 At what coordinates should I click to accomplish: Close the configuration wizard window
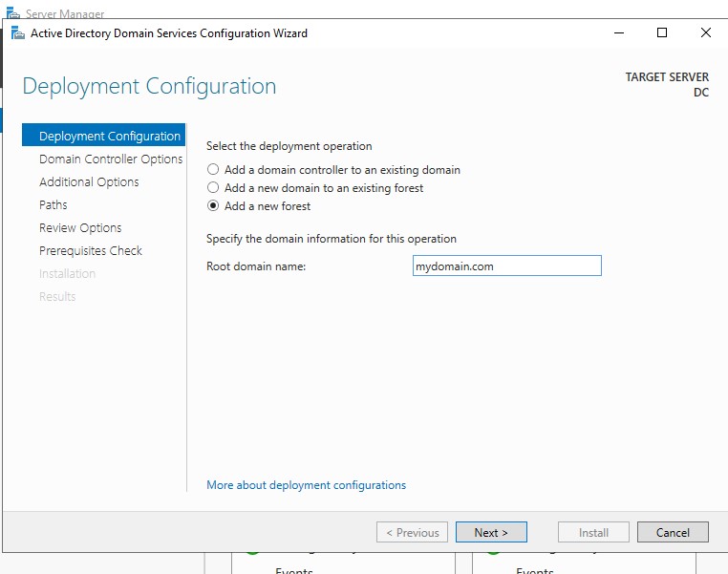point(706,32)
